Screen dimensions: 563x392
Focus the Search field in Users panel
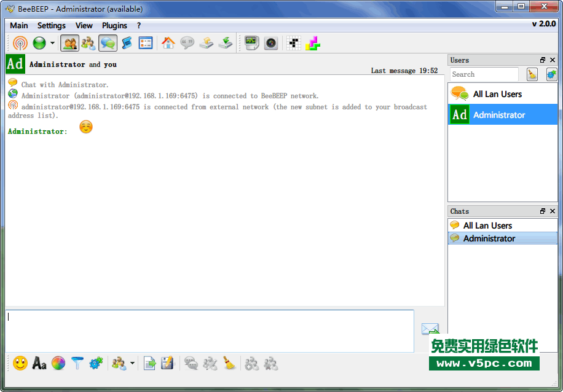click(x=484, y=74)
